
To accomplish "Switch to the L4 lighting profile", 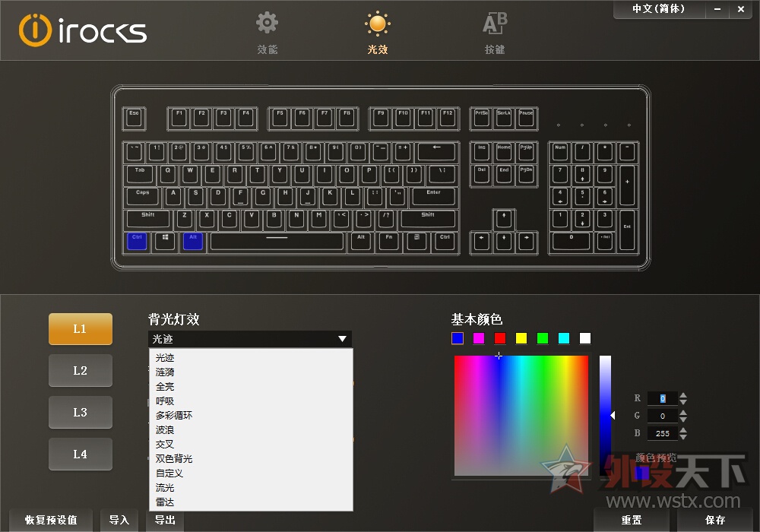I will [80, 454].
